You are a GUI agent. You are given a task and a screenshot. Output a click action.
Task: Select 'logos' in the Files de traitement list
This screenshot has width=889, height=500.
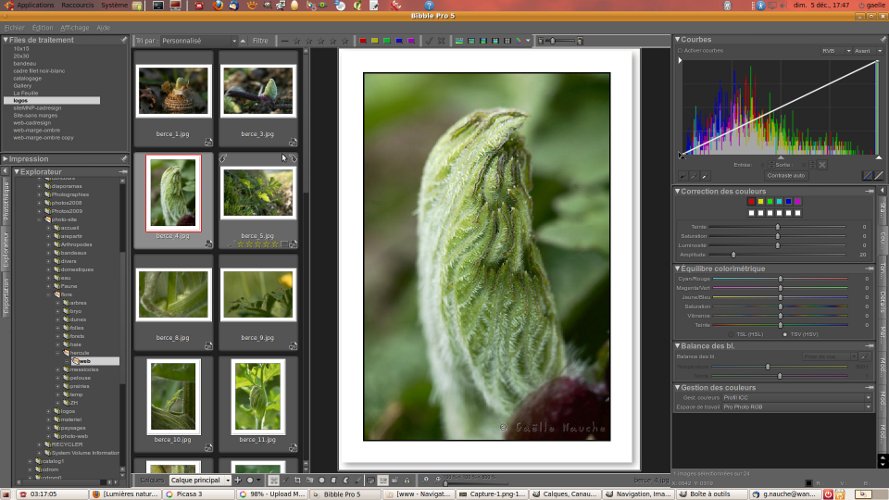click(52, 100)
